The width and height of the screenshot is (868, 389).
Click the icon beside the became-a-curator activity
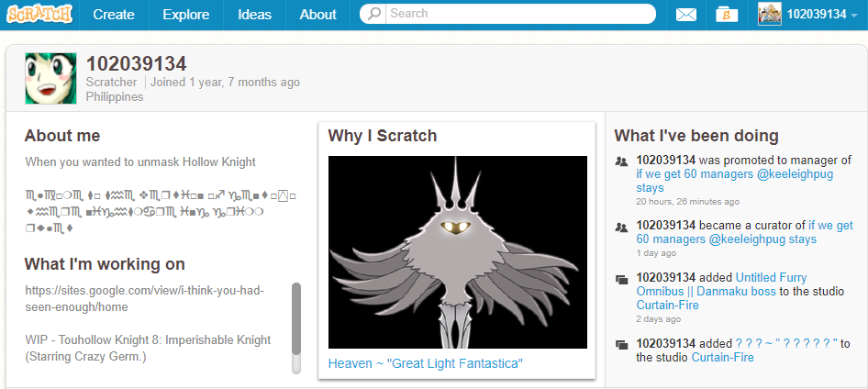pos(621,227)
